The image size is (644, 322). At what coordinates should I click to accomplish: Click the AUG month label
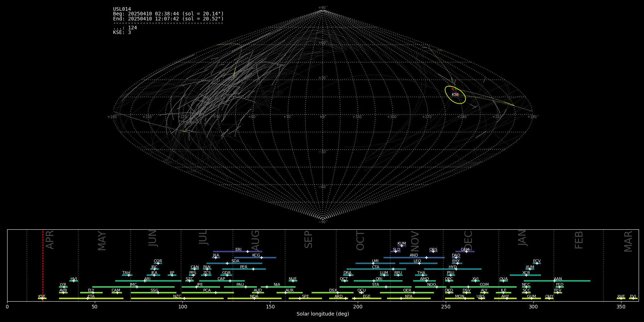point(255,240)
